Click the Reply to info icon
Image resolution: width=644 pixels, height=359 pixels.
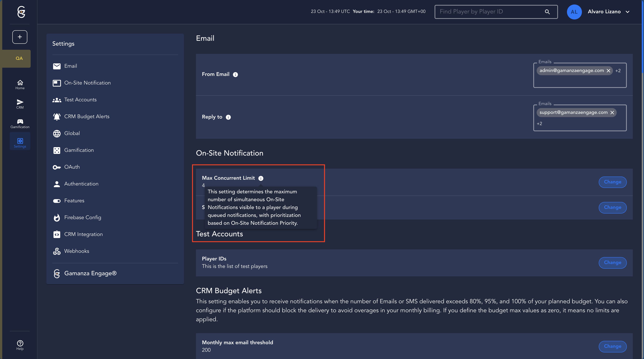coord(228,117)
